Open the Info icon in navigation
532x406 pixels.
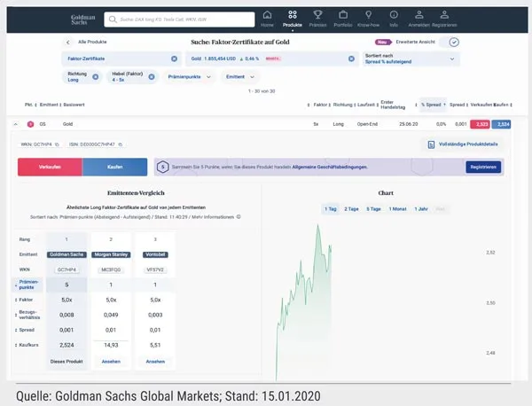coord(394,15)
